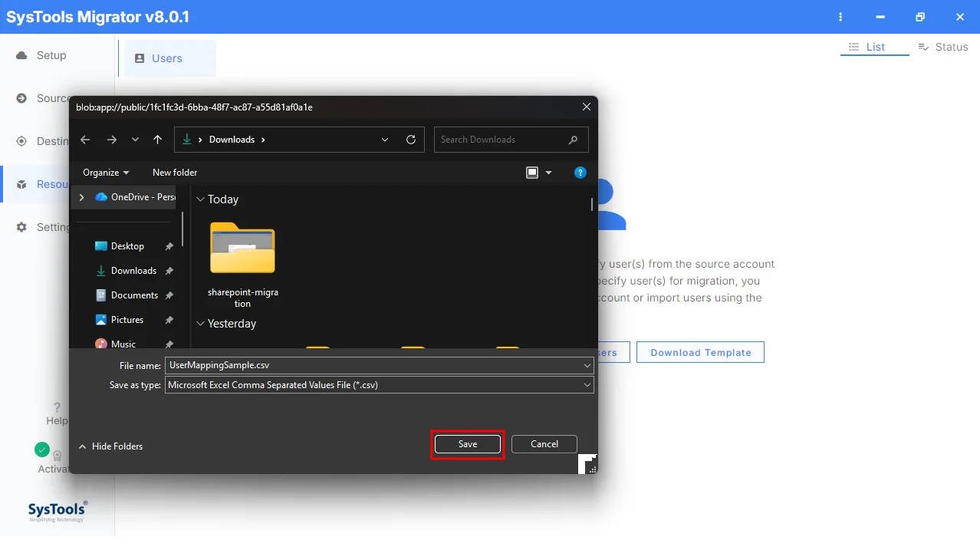Click the Desktop pin icon
This screenshot has width=980, height=550.
[169, 246]
